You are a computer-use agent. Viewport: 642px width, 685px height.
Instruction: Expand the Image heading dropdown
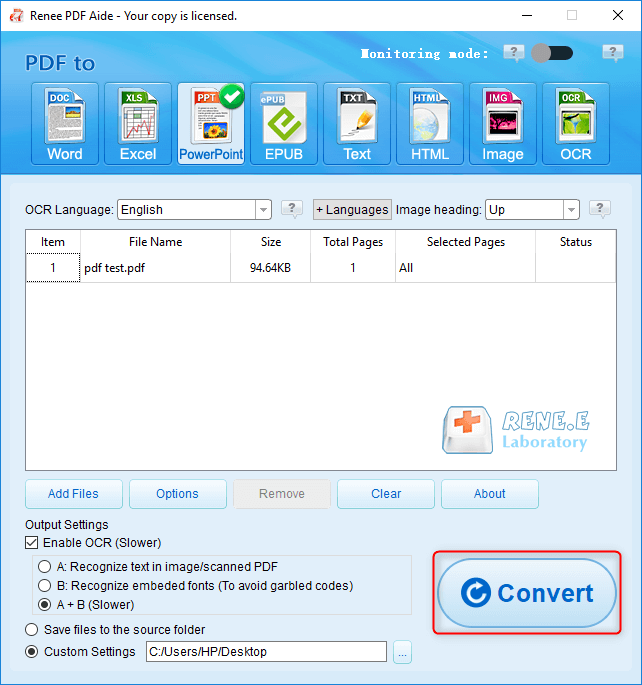571,210
